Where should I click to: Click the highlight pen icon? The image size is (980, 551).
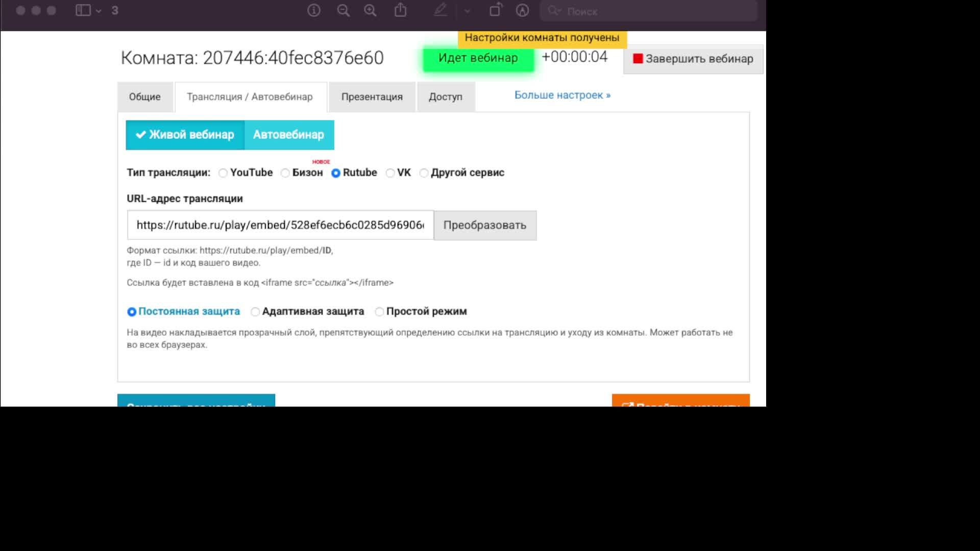pos(440,10)
